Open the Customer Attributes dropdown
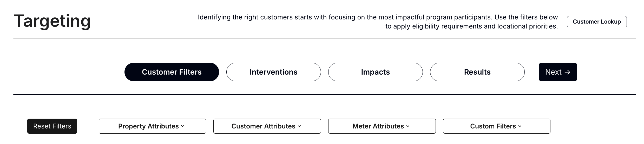This screenshot has height=144, width=644. pos(267,126)
